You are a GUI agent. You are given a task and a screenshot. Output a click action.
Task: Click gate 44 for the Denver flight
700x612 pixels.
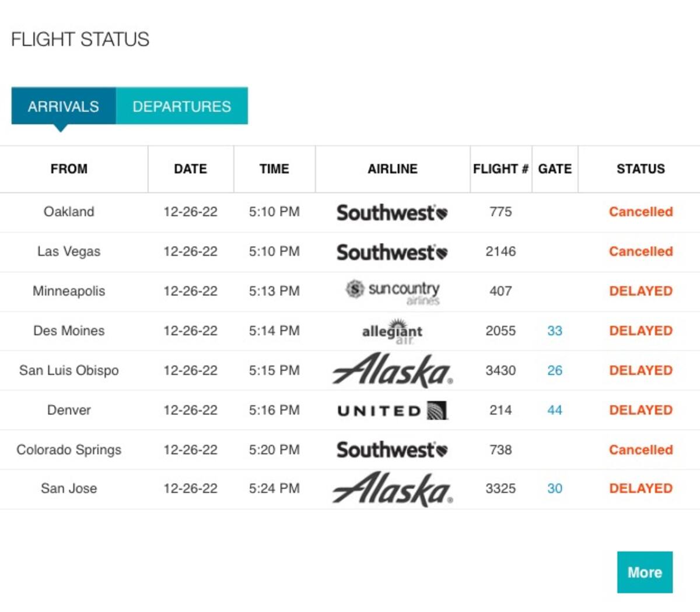click(554, 410)
